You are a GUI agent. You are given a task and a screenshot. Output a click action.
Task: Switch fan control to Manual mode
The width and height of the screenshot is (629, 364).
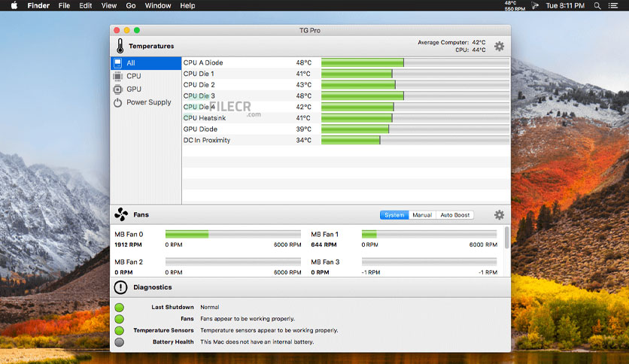422,215
